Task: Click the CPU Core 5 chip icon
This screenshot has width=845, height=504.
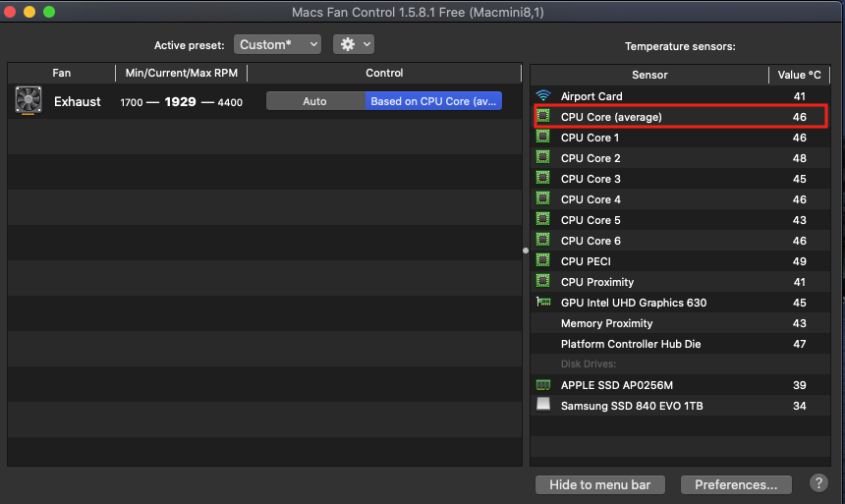Action: (x=543, y=219)
